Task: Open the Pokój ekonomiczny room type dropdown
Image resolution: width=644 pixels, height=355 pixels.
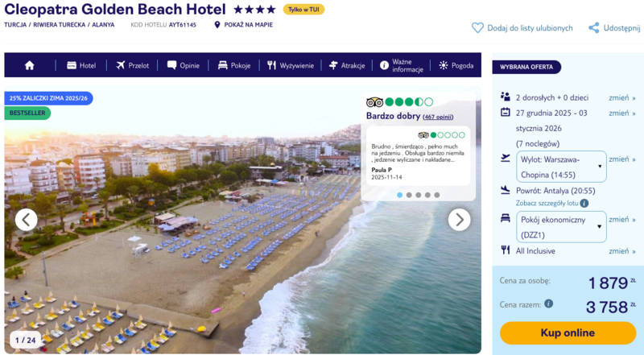Action: pyautogui.click(x=561, y=226)
